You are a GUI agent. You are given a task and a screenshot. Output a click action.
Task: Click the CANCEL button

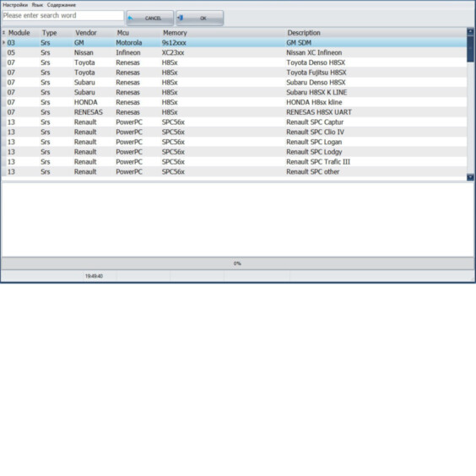pyautogui.click(x=150, y=19)
